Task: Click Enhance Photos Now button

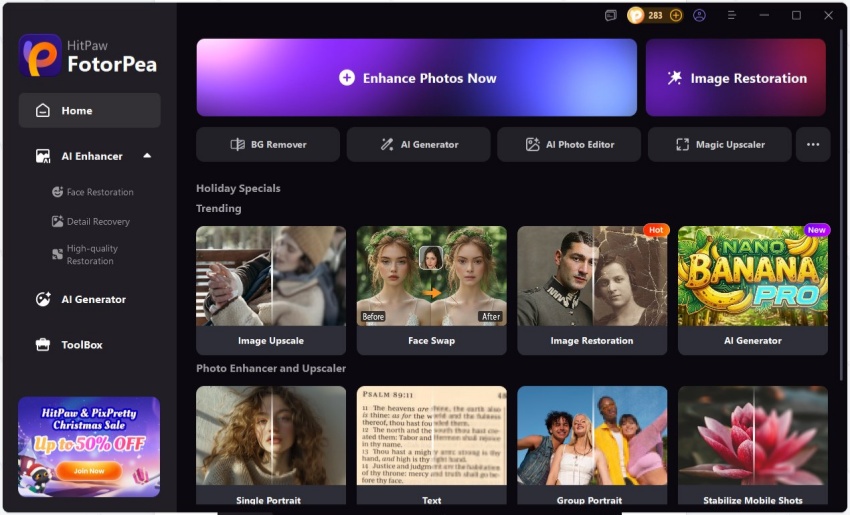Action: pos(416,78)
